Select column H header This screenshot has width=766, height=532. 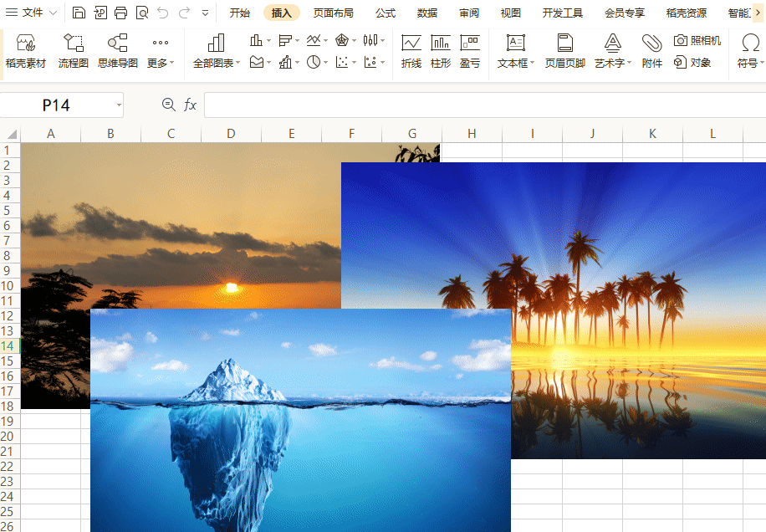coord(472,134)
